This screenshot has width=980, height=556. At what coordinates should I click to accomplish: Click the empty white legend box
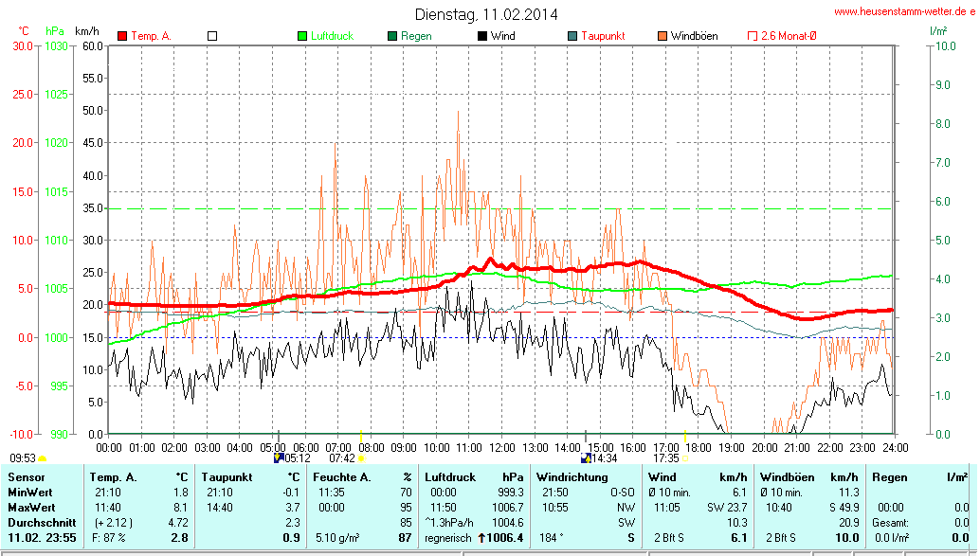pyautogui.click(x=212, y=36)
